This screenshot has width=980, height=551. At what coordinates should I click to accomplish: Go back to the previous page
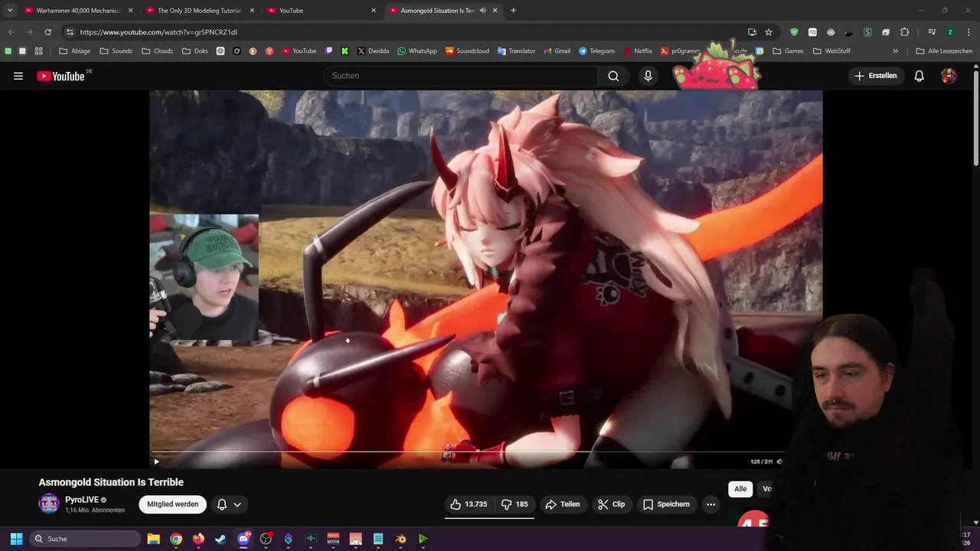pos(11,32)
